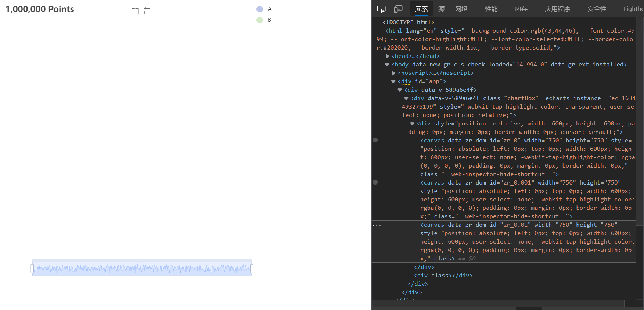Click the zoom reset (back) icon
644x310 pixels.
click(147, 11)
